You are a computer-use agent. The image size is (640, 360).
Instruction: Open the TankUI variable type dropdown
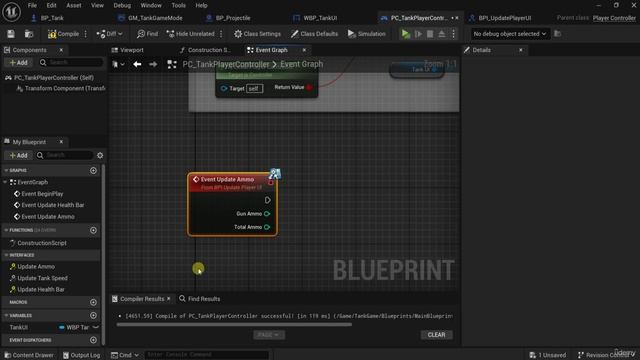click(x=74, y=327)
